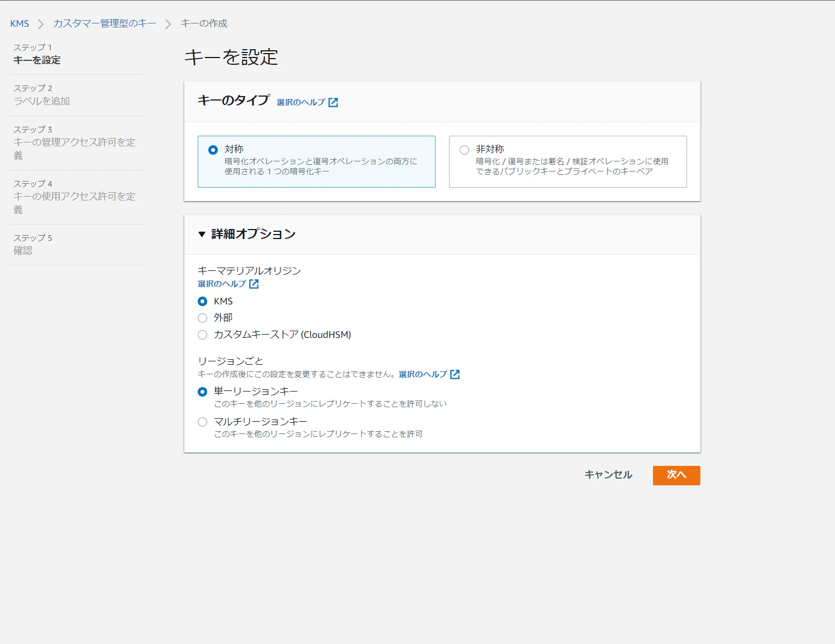Select 単一リージョンキー option
The width and height of the screenshot is (835, 644).
click(203, 392)
